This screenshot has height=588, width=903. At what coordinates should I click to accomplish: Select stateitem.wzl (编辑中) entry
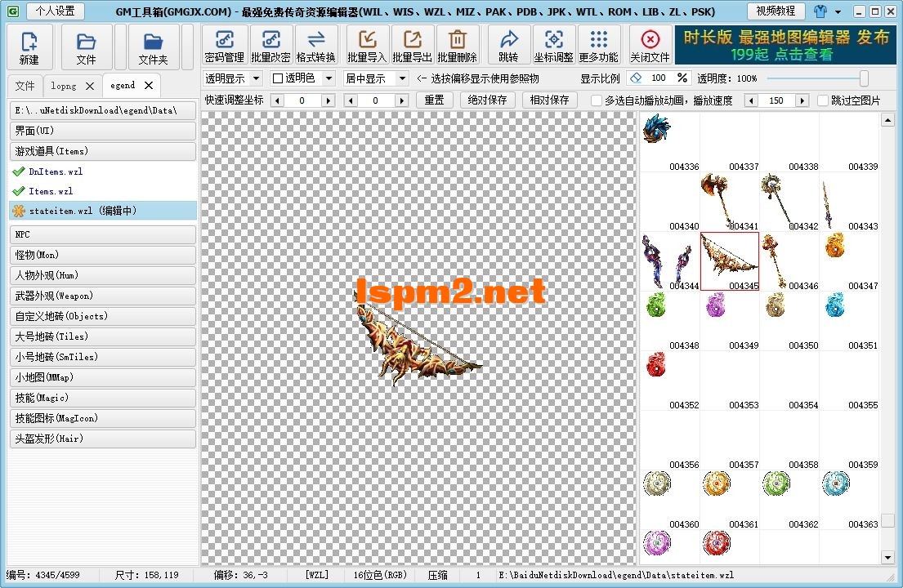[103, 211]
